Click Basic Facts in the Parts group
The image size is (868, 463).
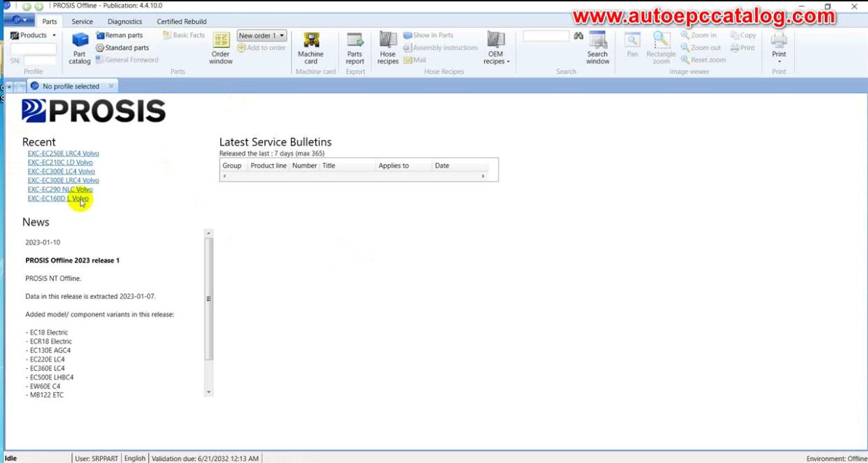click(184, 36)
